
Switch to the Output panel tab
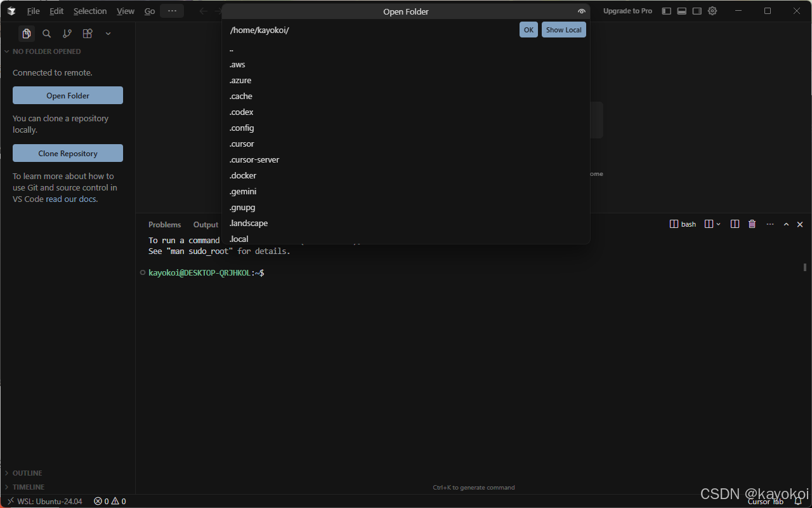pyautogui.click(x=206, y=225)
